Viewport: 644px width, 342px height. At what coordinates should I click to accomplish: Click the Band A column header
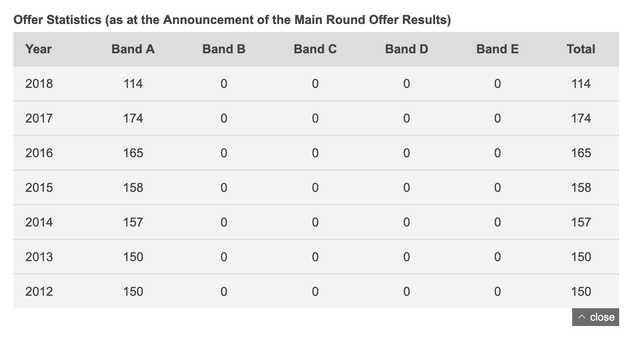click(x=133, y=49)
